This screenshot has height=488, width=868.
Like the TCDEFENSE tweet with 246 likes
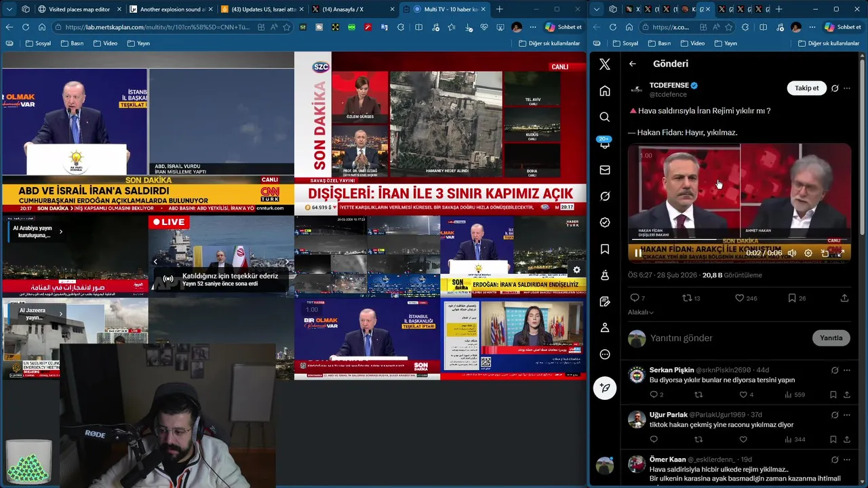click(x=740, y=298)
